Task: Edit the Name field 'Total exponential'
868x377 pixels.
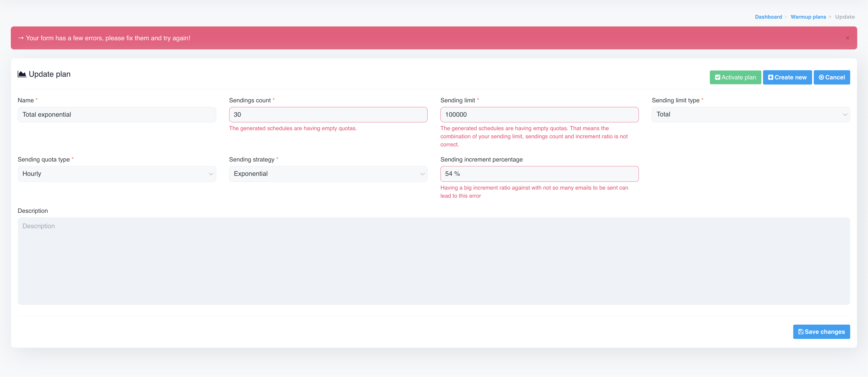Action: 117,115
